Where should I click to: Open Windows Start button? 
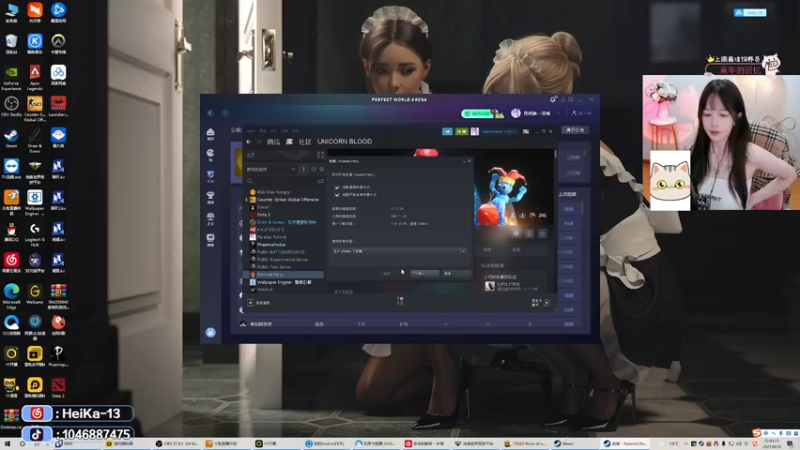[x=7, y=444]
